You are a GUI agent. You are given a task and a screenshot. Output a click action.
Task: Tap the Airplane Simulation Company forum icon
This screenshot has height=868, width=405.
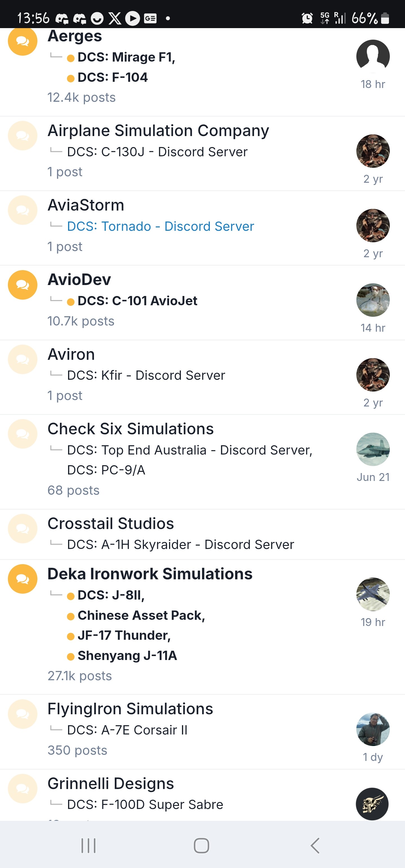[x=22, y=136]
